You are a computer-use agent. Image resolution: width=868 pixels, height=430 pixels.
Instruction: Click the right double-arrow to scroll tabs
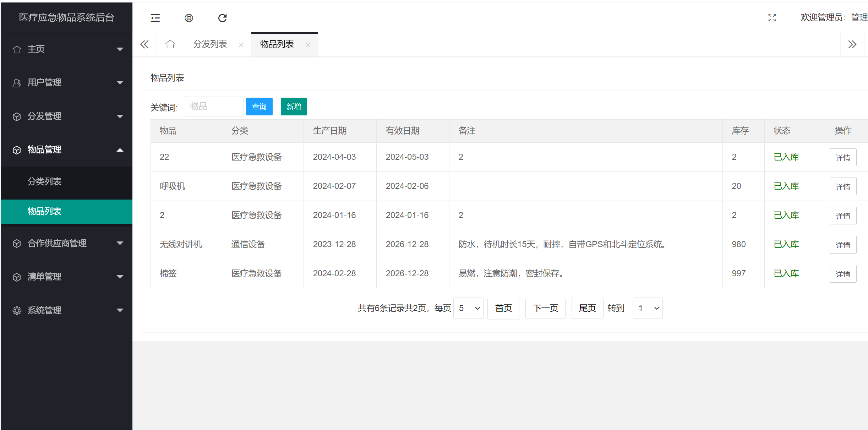point(852,44)
